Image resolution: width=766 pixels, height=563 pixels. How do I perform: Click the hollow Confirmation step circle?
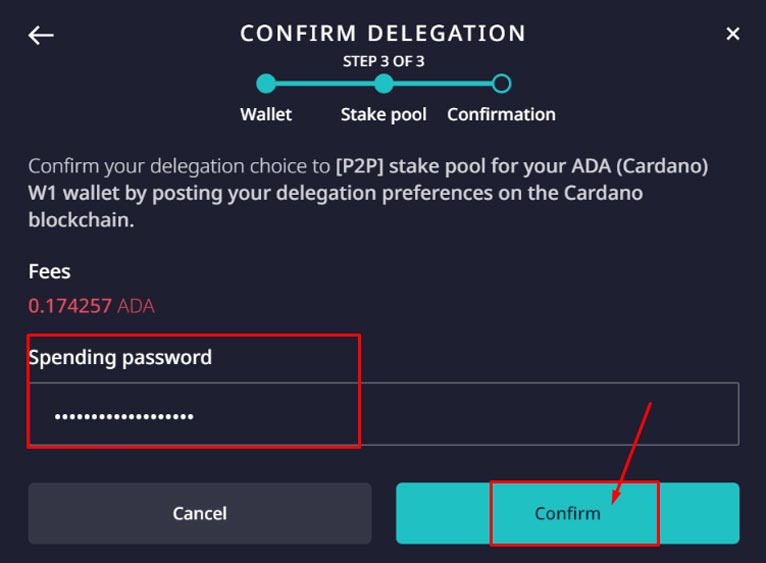[502, 84]
